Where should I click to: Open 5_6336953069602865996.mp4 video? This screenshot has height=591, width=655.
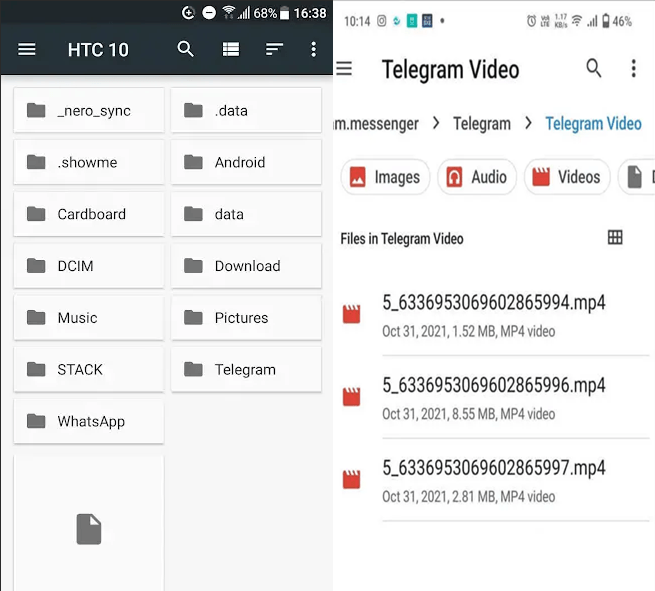495,398
